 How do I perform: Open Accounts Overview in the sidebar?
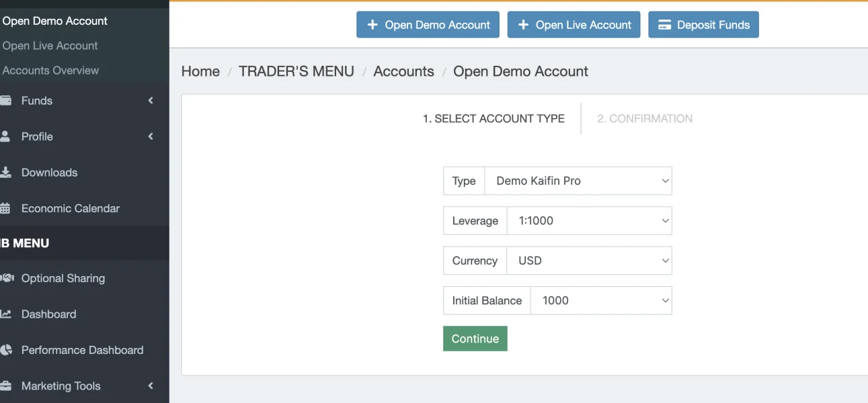[50, 71]
